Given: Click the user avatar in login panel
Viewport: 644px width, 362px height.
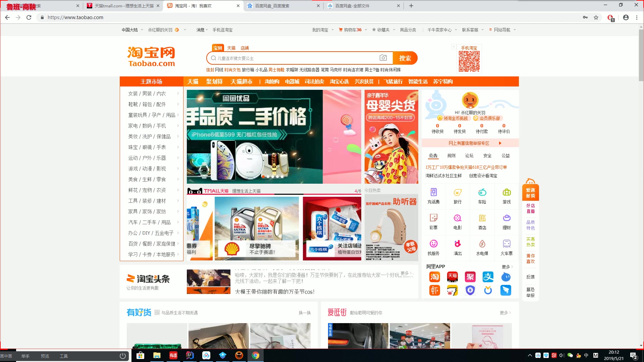Looking at the screenshot, I should click(470, 100).
